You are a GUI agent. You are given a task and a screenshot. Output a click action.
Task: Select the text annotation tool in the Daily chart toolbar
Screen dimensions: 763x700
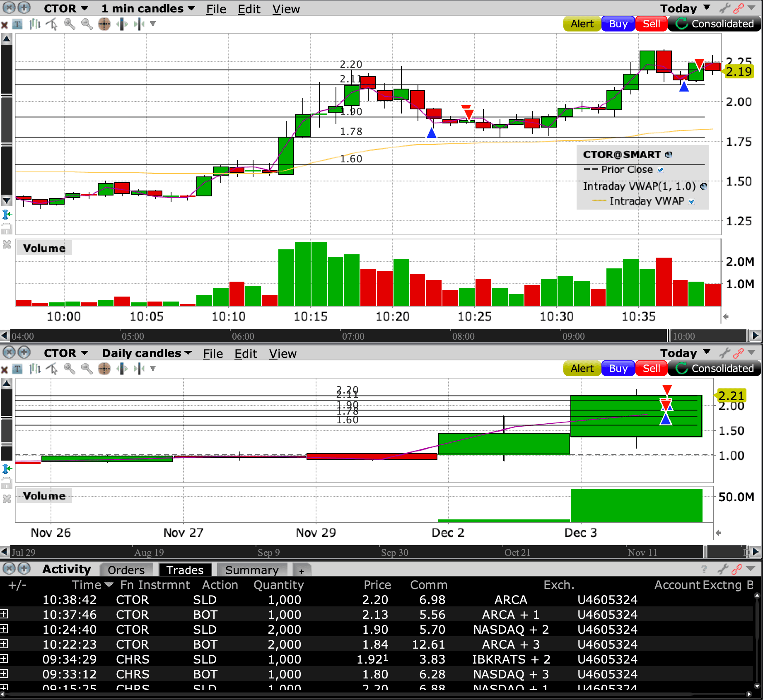click(x=17, y=369)
